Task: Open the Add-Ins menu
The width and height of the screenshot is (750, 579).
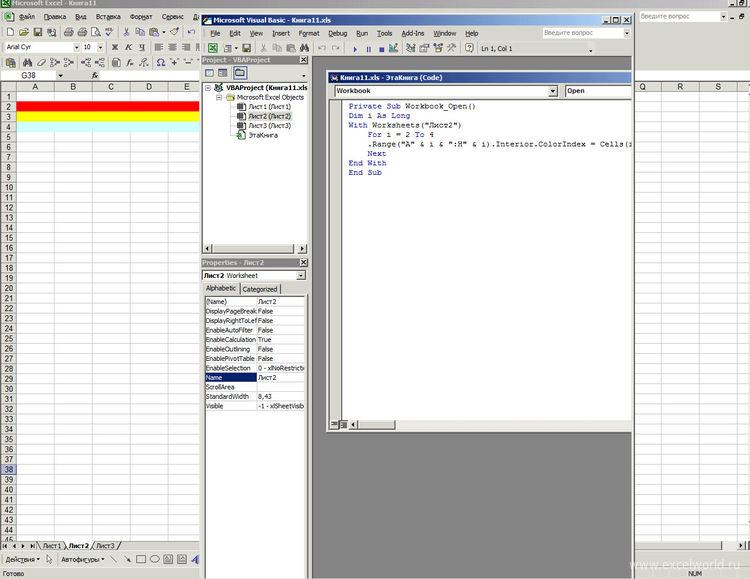Action: [x=412, y=33]
